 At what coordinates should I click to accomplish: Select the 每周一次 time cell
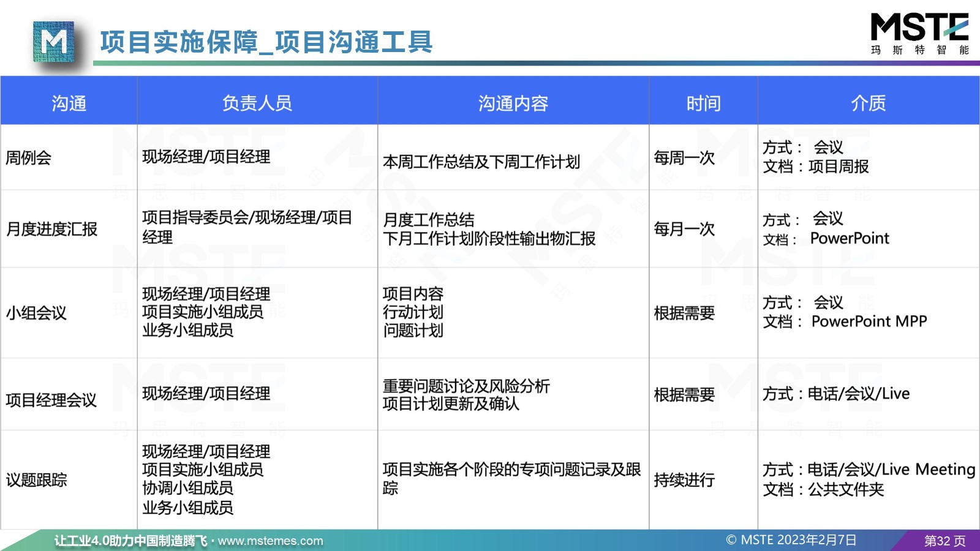point(684,158)
